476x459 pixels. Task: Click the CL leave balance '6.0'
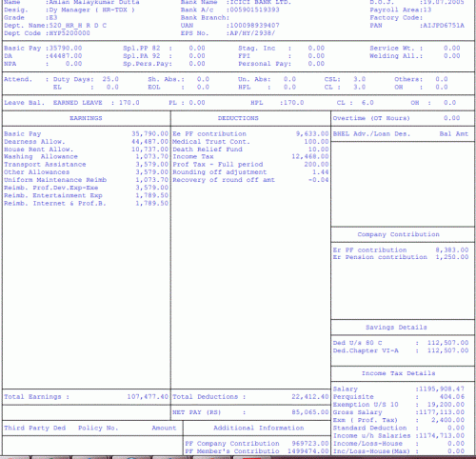367,103
